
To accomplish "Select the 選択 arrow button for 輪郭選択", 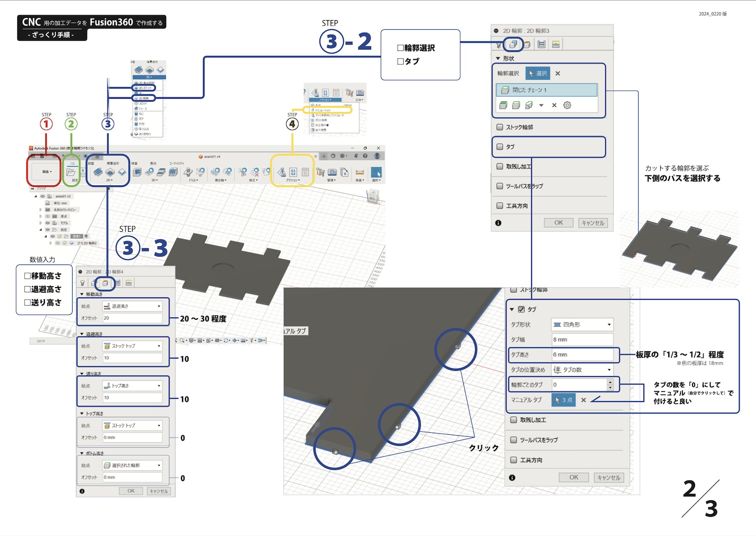I will (x=538, y=74).
